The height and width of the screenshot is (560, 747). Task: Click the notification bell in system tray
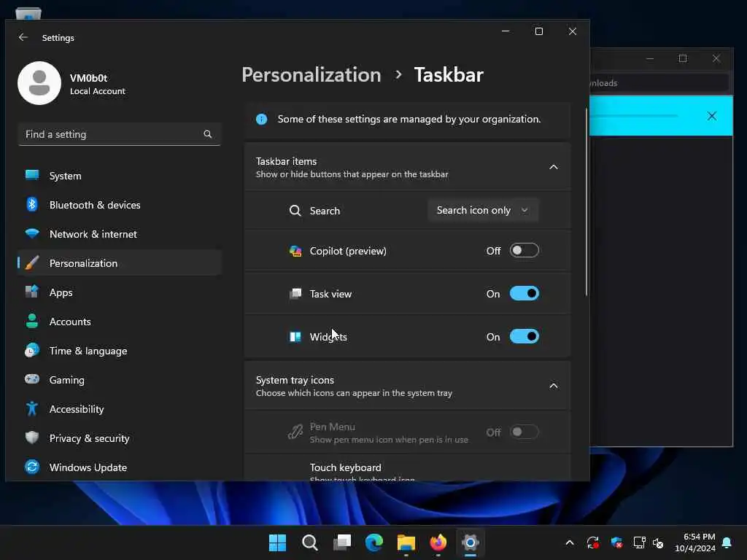point(727,542)
